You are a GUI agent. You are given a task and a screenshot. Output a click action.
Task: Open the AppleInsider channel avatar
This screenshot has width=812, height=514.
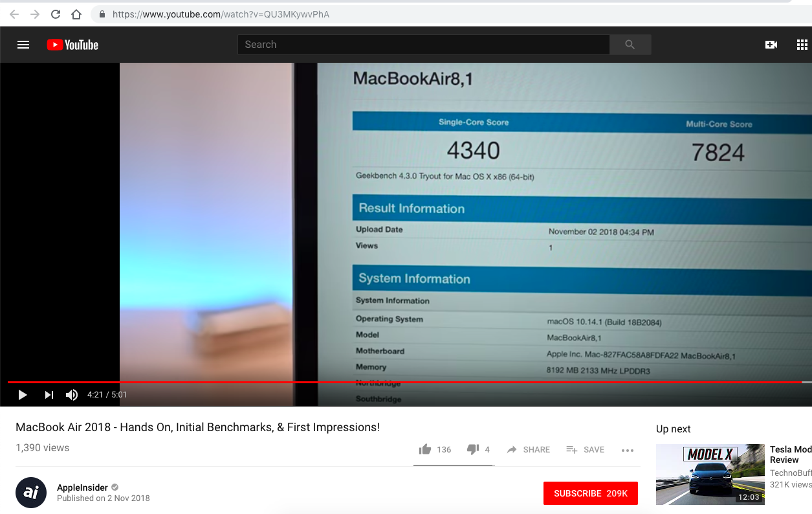[x=31, y=493]
